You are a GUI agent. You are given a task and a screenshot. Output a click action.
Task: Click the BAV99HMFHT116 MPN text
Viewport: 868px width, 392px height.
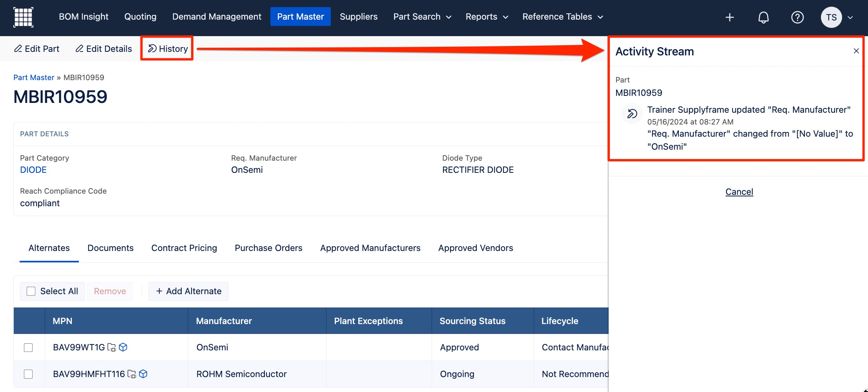click(89, 374)
